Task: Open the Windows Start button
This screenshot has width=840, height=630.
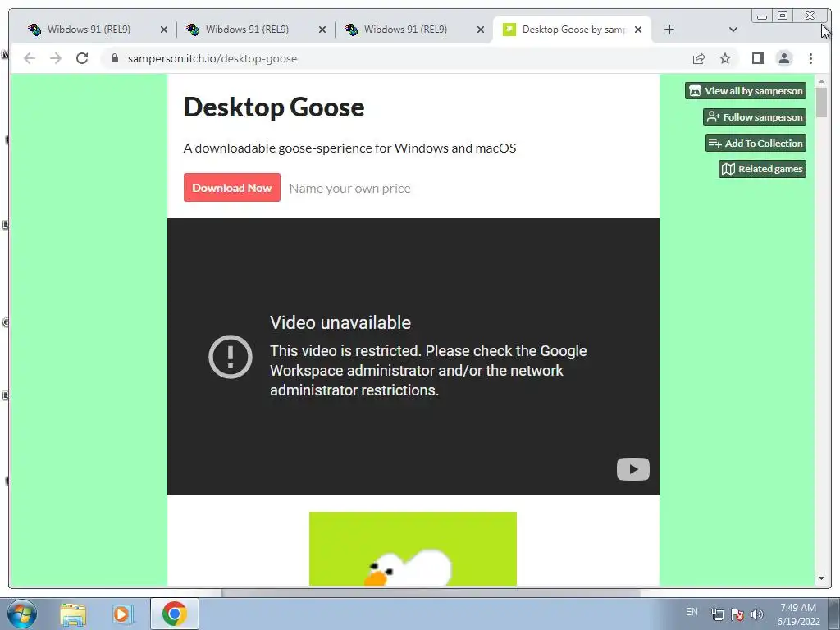Action: 22,614
